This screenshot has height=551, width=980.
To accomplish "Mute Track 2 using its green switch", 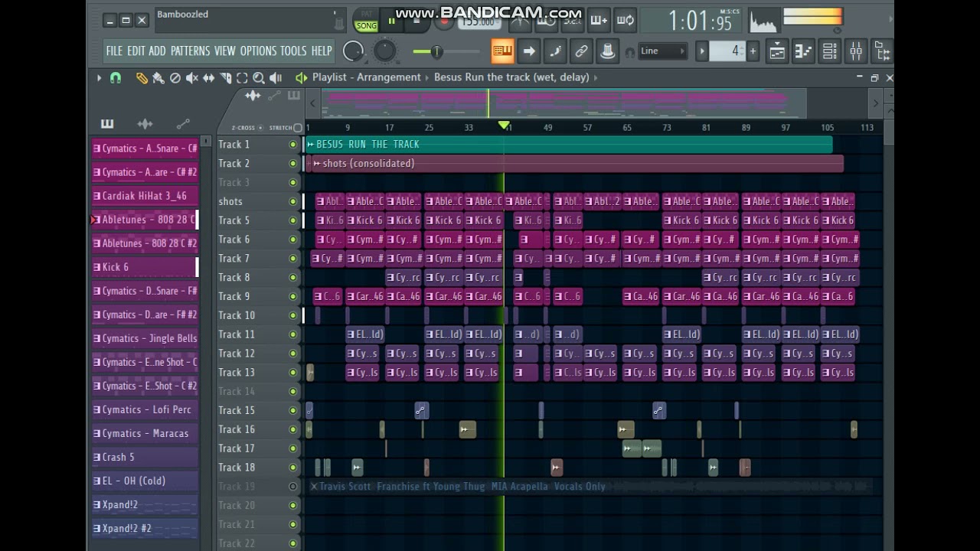I will coord(292,164).
